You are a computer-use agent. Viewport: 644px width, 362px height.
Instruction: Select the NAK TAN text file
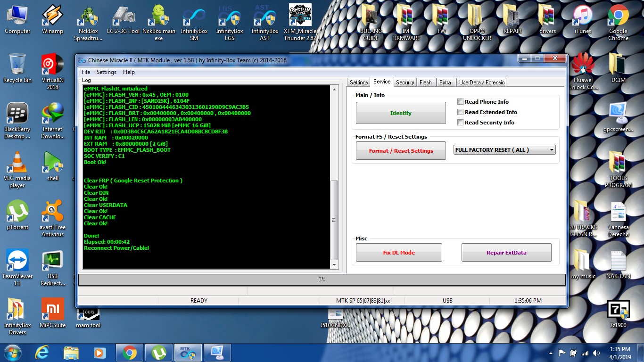click(618, 264)
